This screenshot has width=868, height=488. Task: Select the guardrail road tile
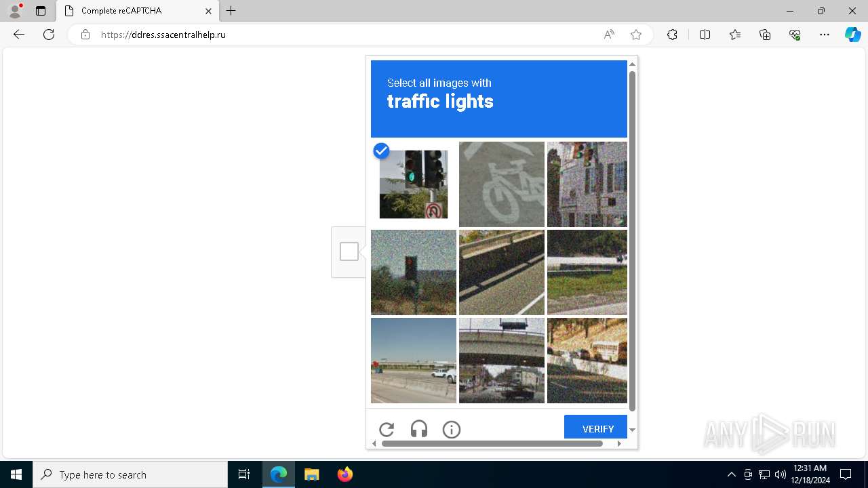[502, 272]
